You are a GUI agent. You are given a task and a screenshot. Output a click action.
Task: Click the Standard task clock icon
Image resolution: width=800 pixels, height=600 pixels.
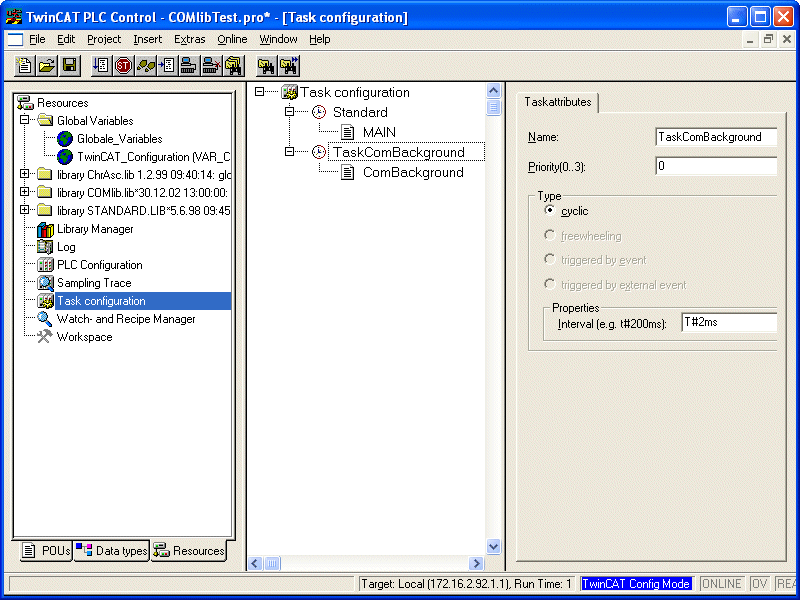319,112
